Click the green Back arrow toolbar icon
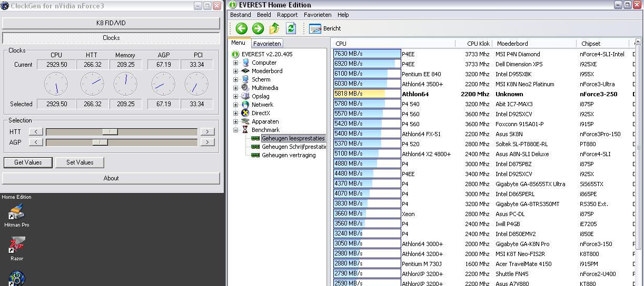 (x=242, y=28)
